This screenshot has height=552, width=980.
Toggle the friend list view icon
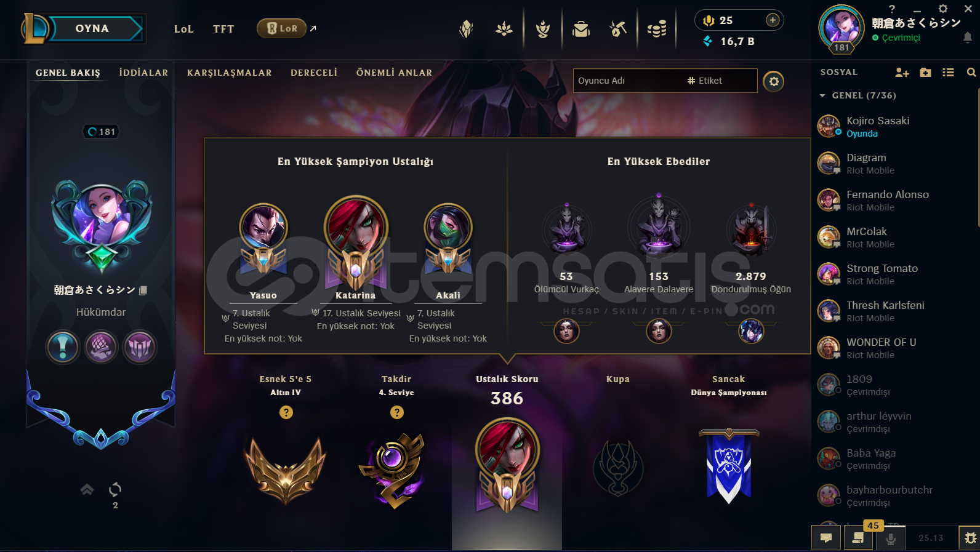[948, 73]
